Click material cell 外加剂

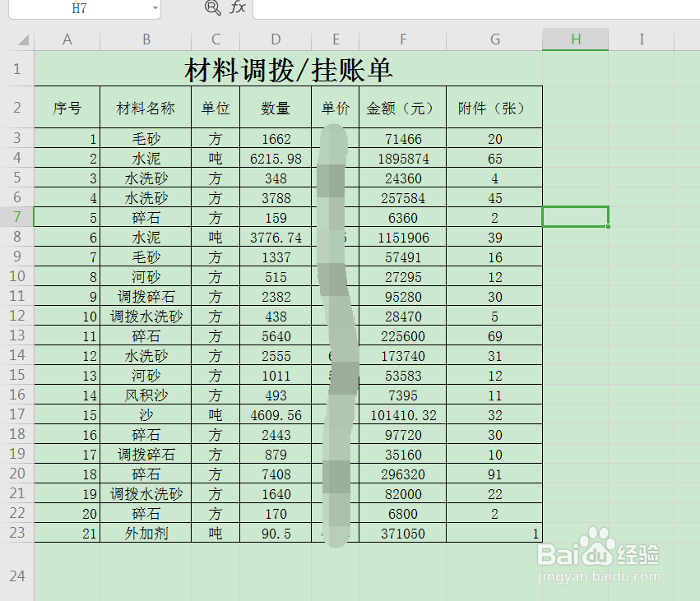point(146,534)
